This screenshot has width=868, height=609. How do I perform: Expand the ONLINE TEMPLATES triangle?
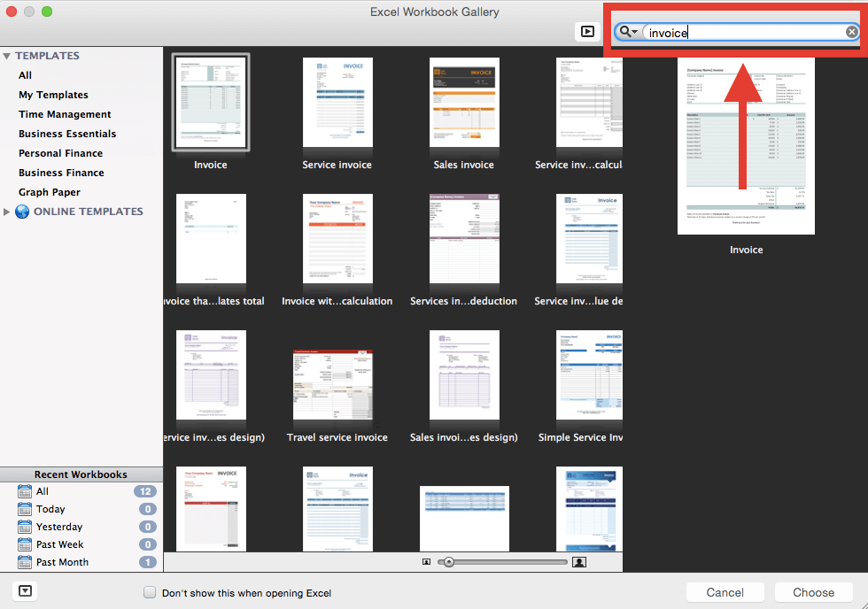coord(7,212)
